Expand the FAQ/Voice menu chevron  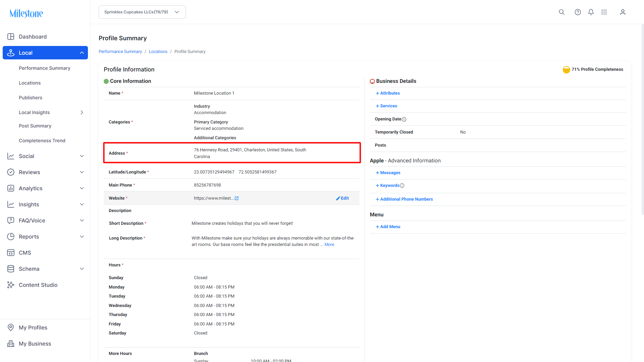[82, 220]
